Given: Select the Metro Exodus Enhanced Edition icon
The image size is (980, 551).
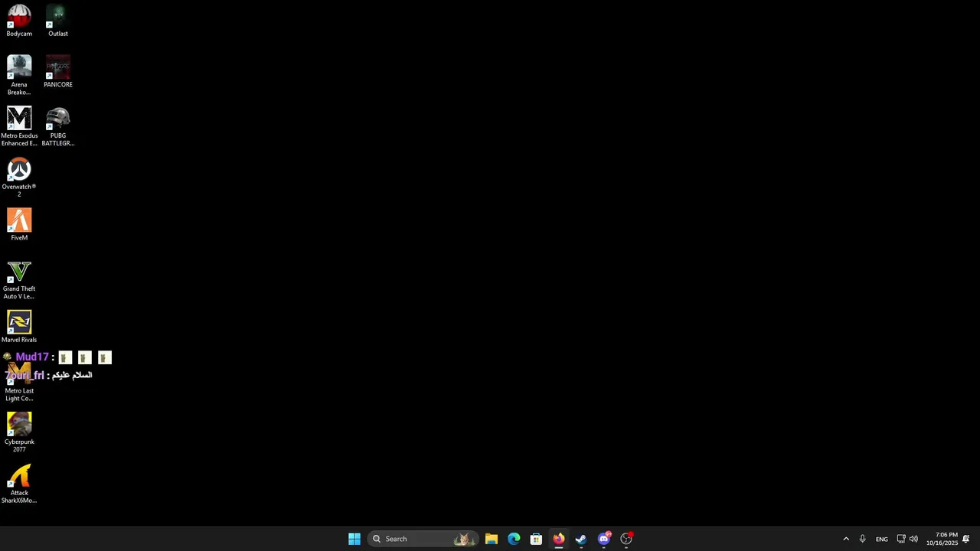Looking at the screenshot, I should (19, 126).
